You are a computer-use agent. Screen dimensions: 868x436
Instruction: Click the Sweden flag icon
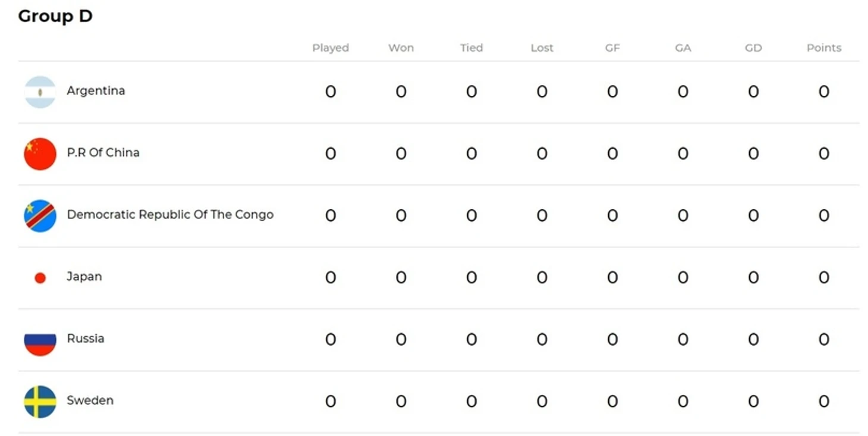point(40,402)
